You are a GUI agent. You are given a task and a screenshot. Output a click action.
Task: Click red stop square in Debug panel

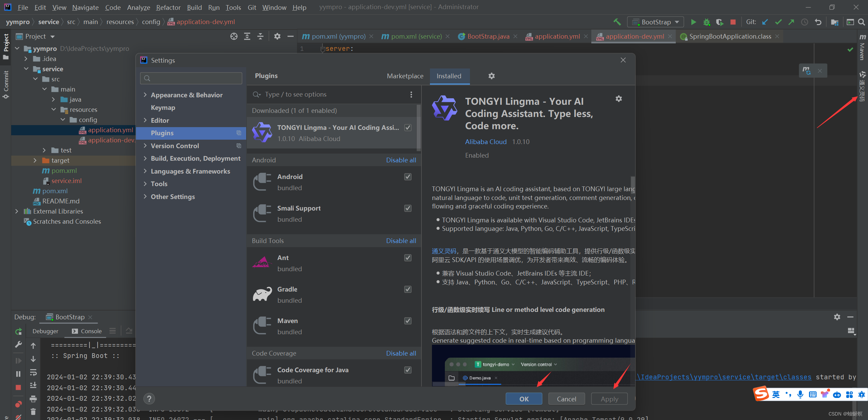tap(18, 387)
